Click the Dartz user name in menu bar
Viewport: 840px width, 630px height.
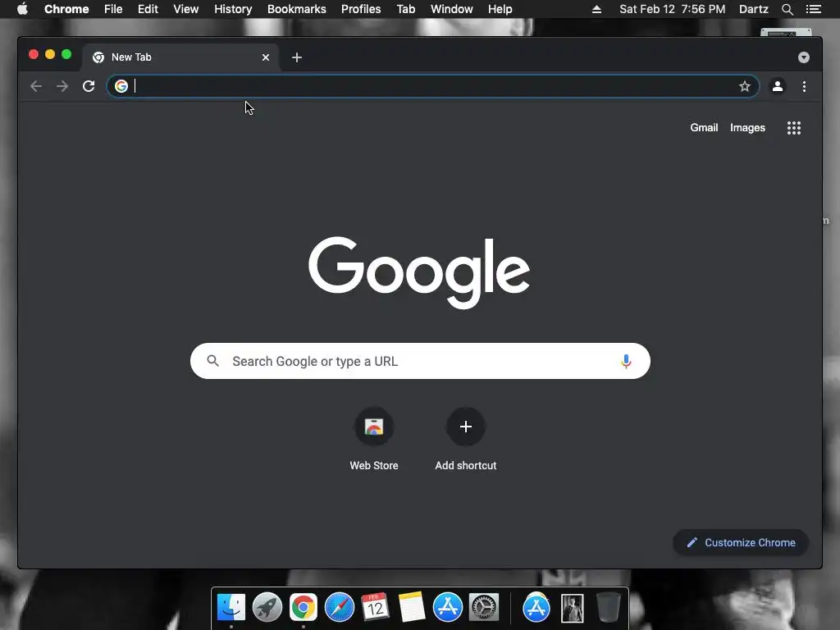point(753,9)
